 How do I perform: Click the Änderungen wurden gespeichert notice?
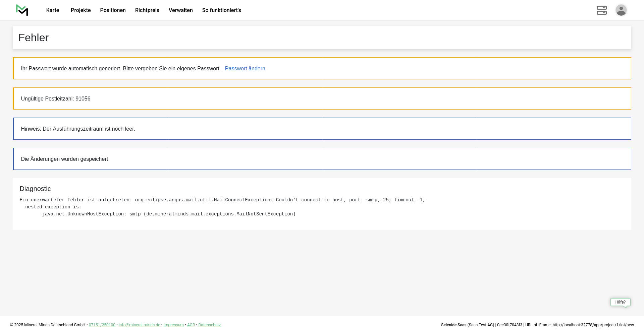click(64, 159)
